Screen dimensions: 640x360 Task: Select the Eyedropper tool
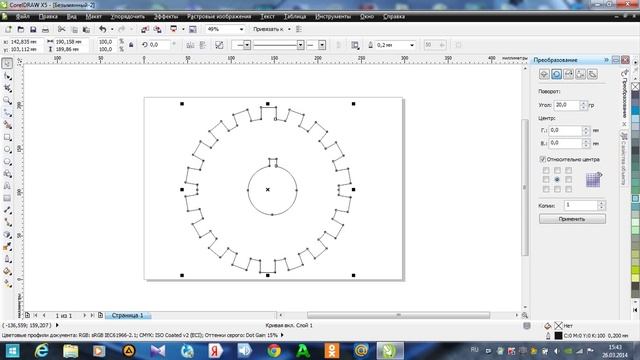tap(7, 247)
